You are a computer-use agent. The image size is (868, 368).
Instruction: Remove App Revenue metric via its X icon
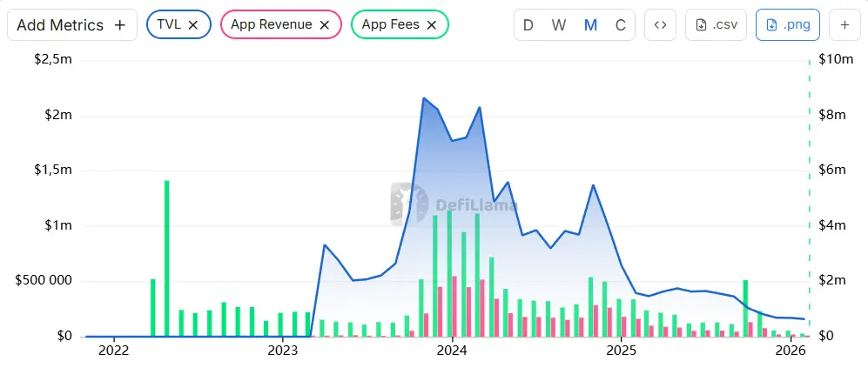coord(325,25)
